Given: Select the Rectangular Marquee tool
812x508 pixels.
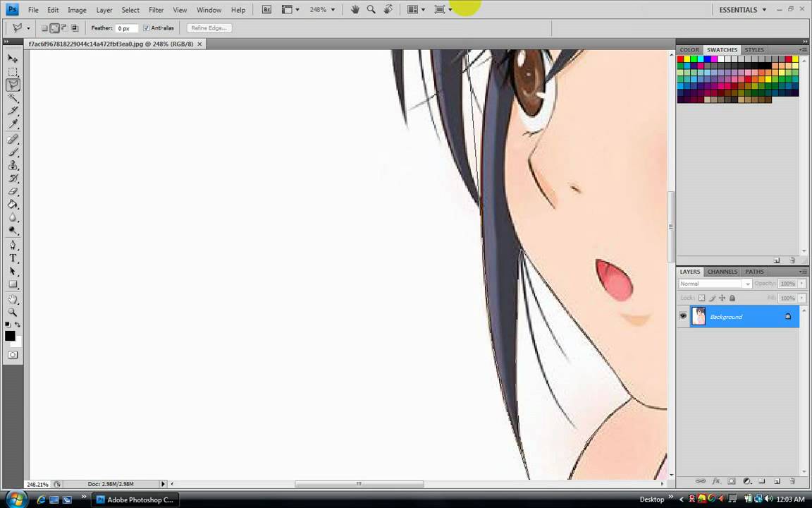Looking at the screenshot, I should (13, 71).
